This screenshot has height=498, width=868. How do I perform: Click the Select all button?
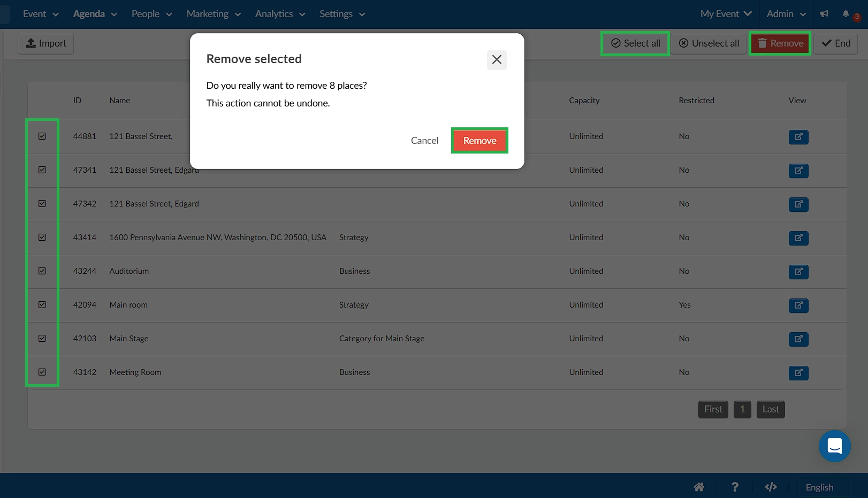coord(635,43)
